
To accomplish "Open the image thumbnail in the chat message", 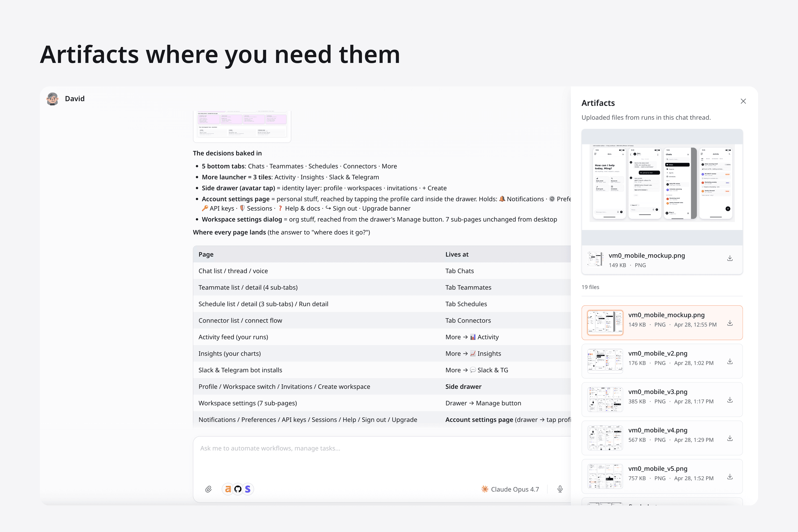I will [x=242, y=126].
